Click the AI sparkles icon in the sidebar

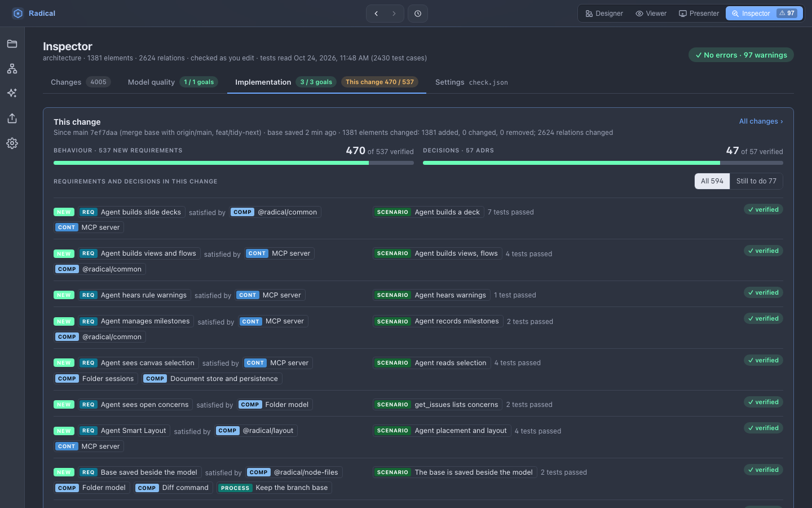click(12, 93)
